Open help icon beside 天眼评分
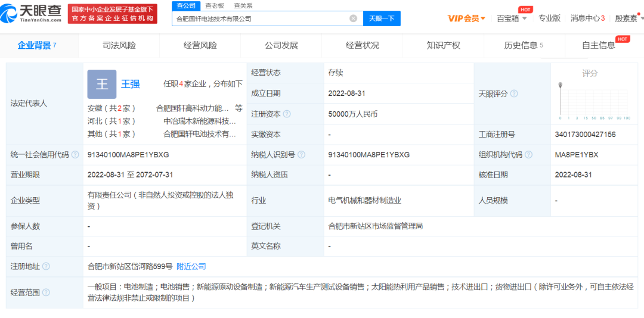 [514, 94]
